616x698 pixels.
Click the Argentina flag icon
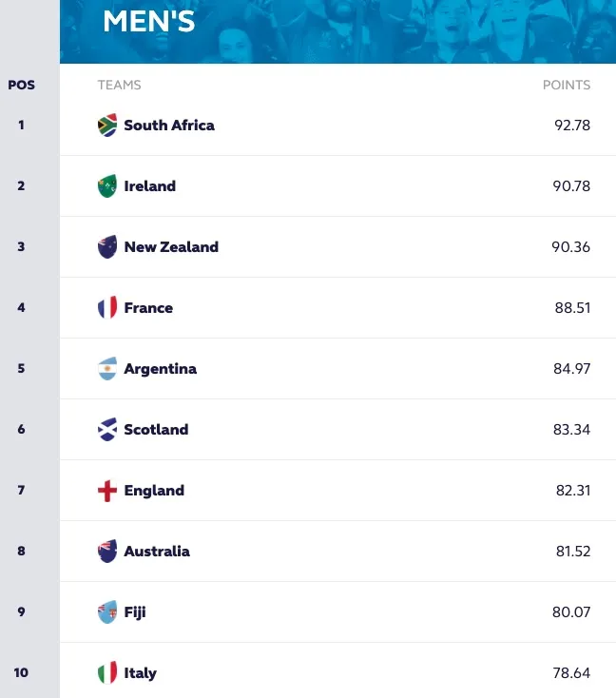107,369
